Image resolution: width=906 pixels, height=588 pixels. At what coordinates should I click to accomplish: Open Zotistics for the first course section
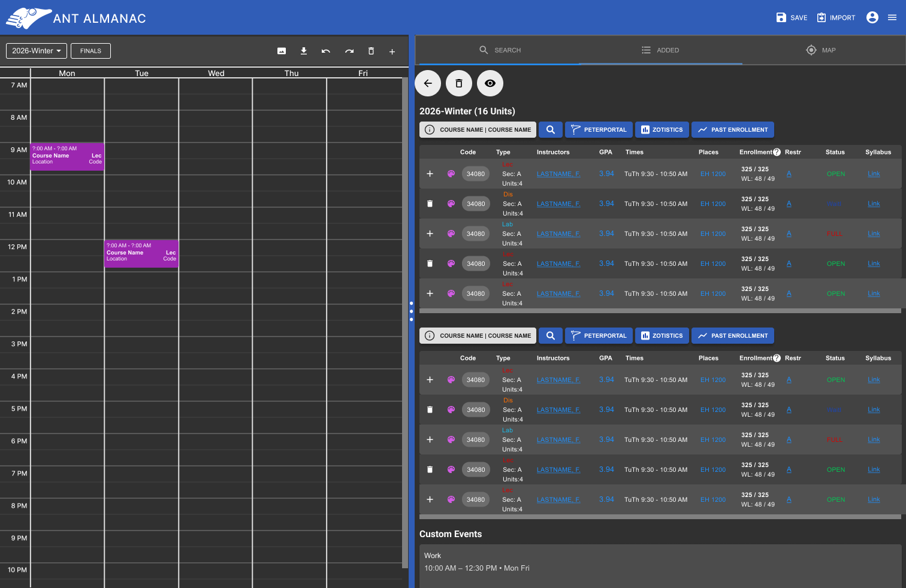pos(662,130)
